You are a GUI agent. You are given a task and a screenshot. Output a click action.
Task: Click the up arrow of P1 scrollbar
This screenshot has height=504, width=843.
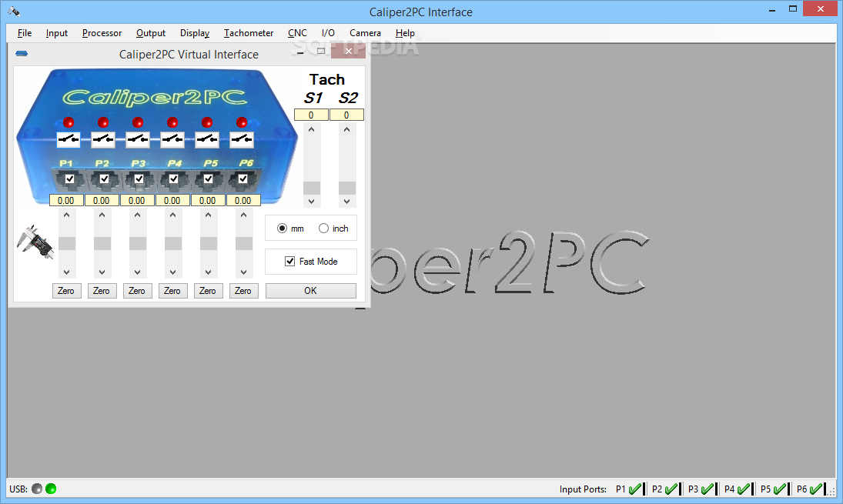[x=67, y=215]
